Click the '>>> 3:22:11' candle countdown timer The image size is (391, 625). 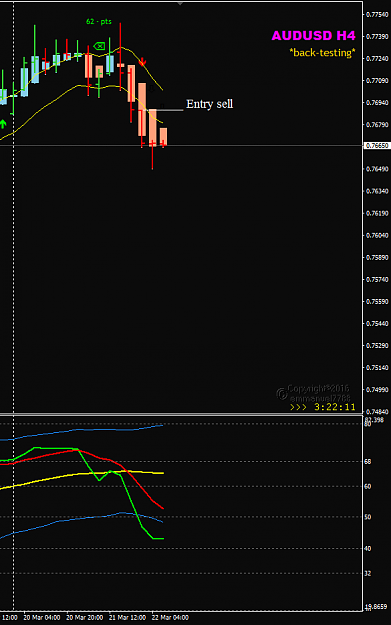click(322, 407)
